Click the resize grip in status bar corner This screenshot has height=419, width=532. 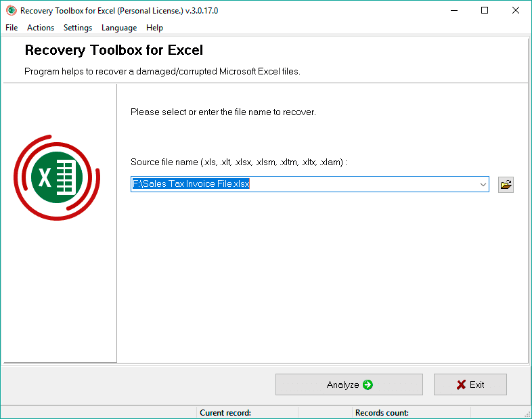(527, 414)
